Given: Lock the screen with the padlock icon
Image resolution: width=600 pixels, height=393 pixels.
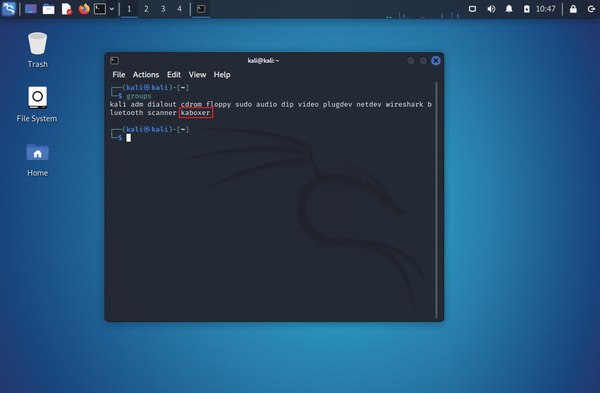Looking at the screenshot, I should click(x=573, y=9).
